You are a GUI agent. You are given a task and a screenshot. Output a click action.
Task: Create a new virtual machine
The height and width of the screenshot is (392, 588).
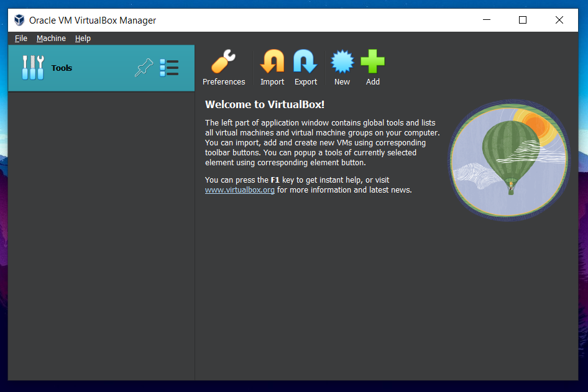click(342, 67)
